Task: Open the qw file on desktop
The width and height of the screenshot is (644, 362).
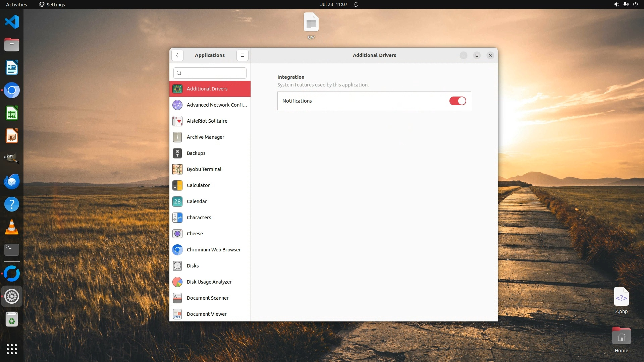Action: click(x=311, y=23)
